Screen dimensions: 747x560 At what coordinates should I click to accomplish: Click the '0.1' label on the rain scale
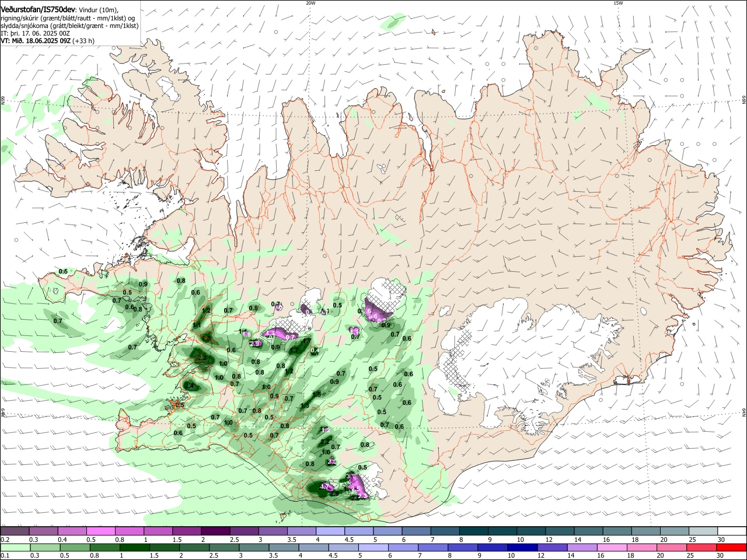[5, 556]
